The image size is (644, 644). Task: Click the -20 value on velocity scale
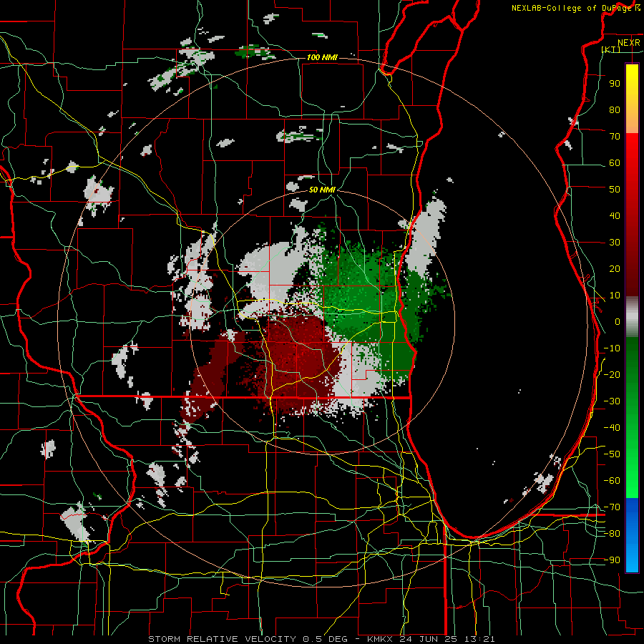[612, 374]
